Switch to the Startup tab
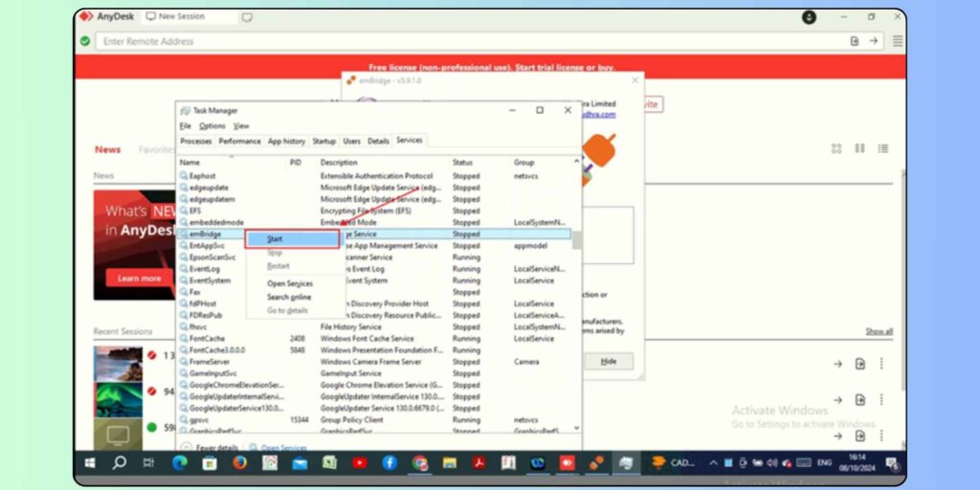This screenshot has width=980, height=490. tap(323, 142)
